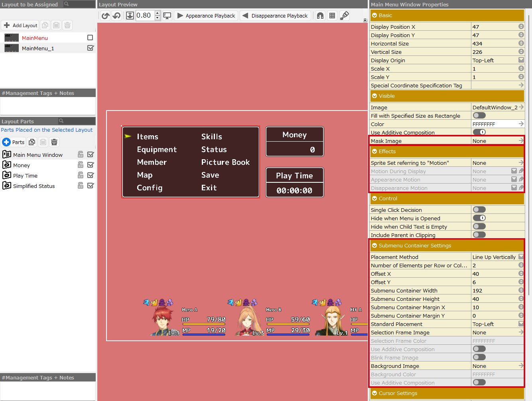Click the redo arrow in Layout Preview toolbar
The width and height of the screenshot is (532, 401).
116,16
